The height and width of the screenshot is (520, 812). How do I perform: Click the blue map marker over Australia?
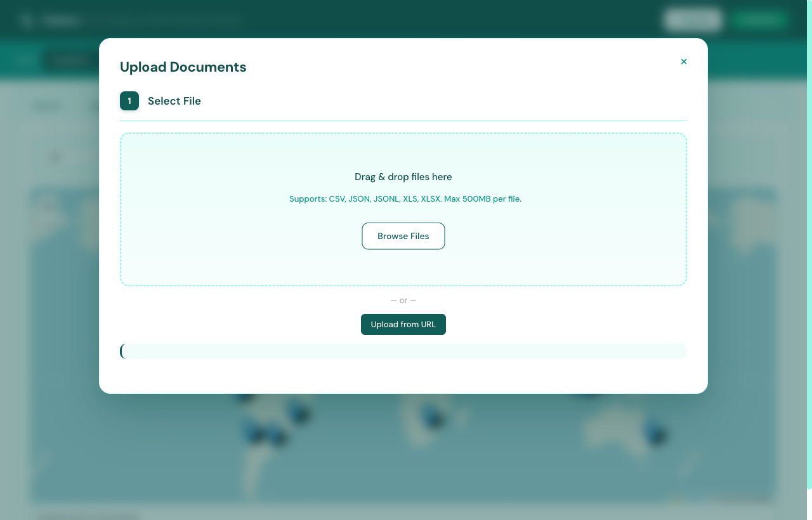click(x=654, y=434)
